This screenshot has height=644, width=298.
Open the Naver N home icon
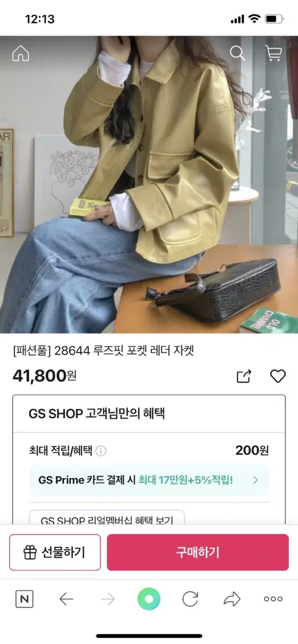(24, 599)
